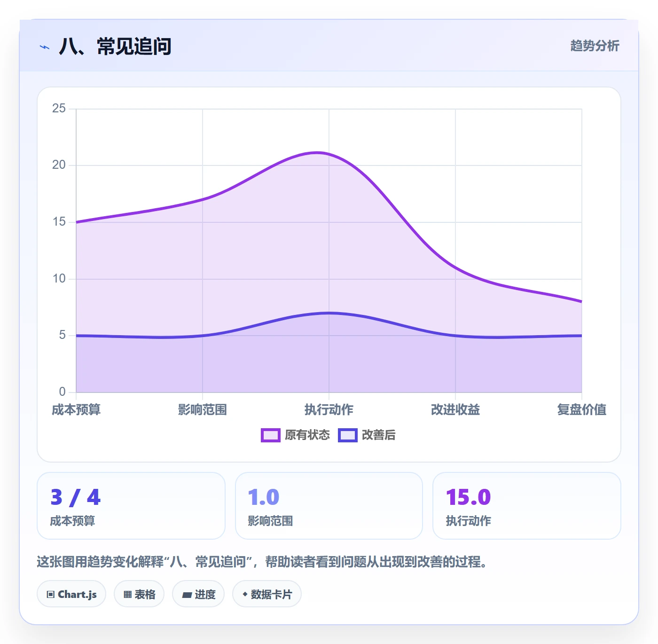Click the y-axis value 10
Screen dimensions: 658x644
59,279
